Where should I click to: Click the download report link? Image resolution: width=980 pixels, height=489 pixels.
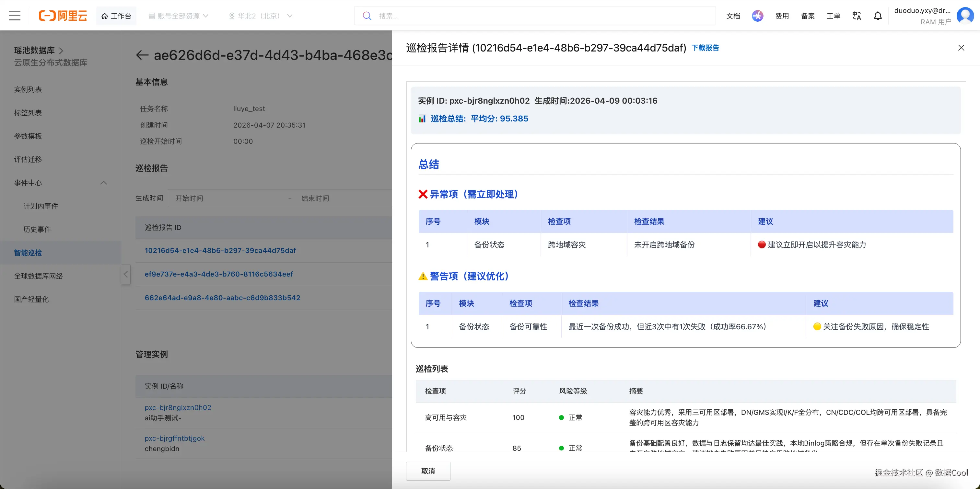(x=705, y=48)
